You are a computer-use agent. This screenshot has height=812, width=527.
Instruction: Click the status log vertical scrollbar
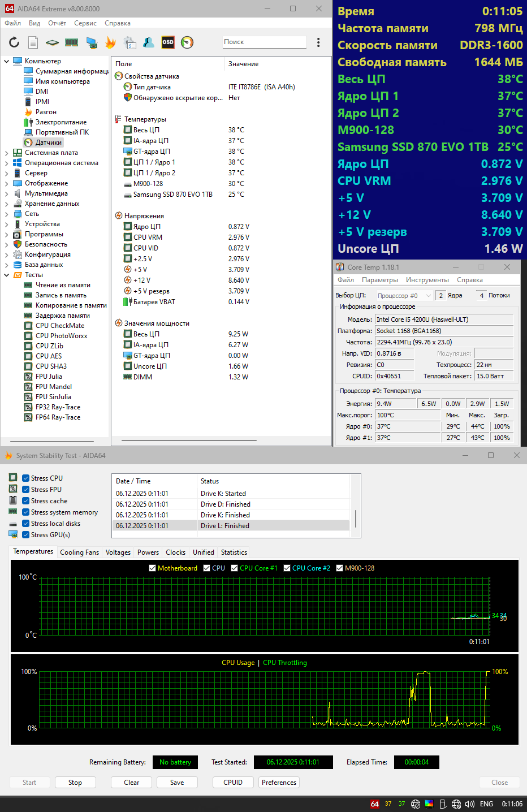[355, 517]
